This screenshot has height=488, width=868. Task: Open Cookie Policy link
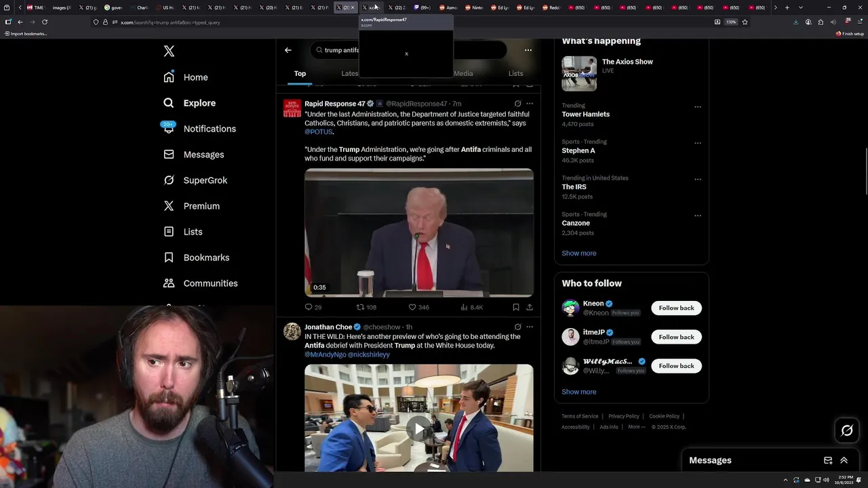(x=664, y=416)
